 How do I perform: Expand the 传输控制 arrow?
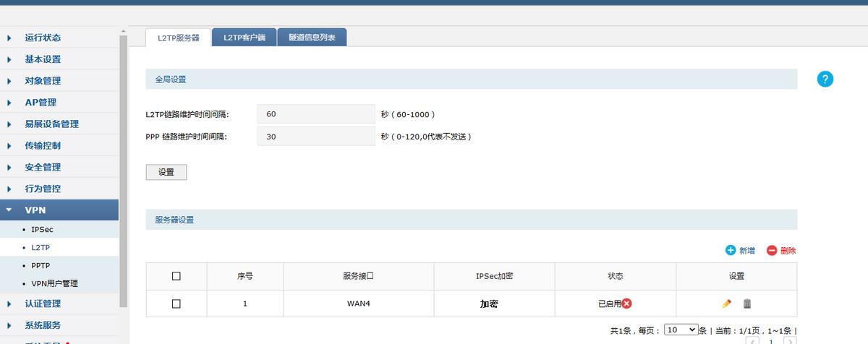pyautogui.click(x=9, y=145)
